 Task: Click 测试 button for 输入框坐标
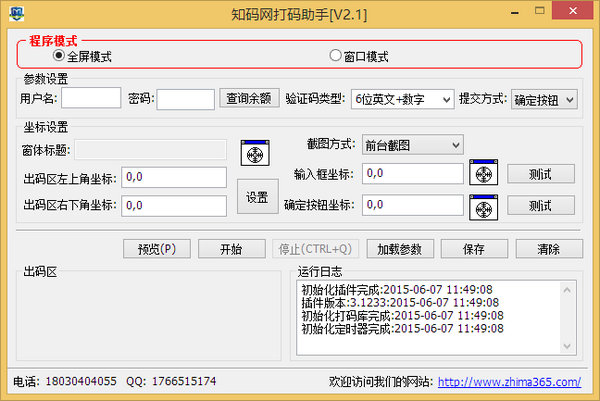tap(541, 174)
